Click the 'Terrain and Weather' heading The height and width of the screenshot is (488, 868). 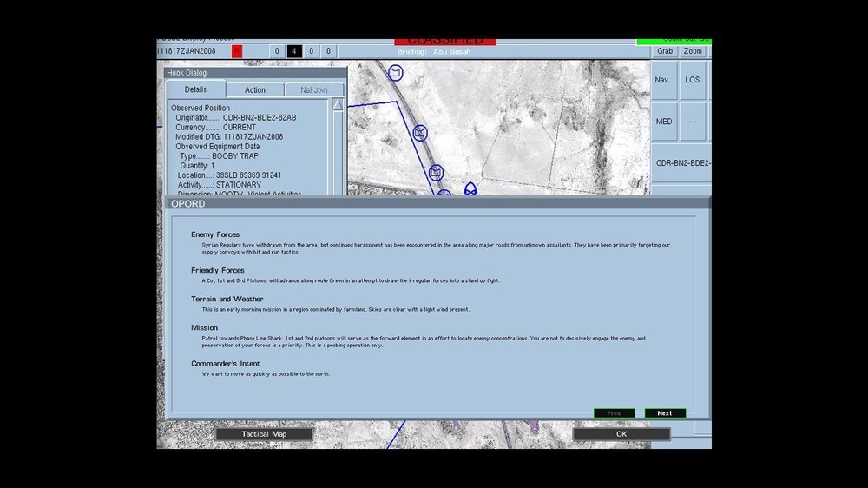[227, 299]
